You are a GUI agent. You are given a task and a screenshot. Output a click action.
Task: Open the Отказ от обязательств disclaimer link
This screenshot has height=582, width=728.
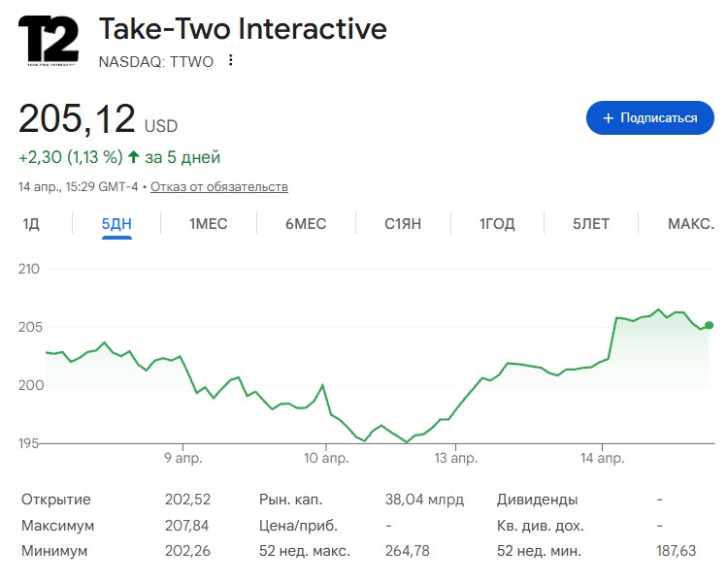219,186
